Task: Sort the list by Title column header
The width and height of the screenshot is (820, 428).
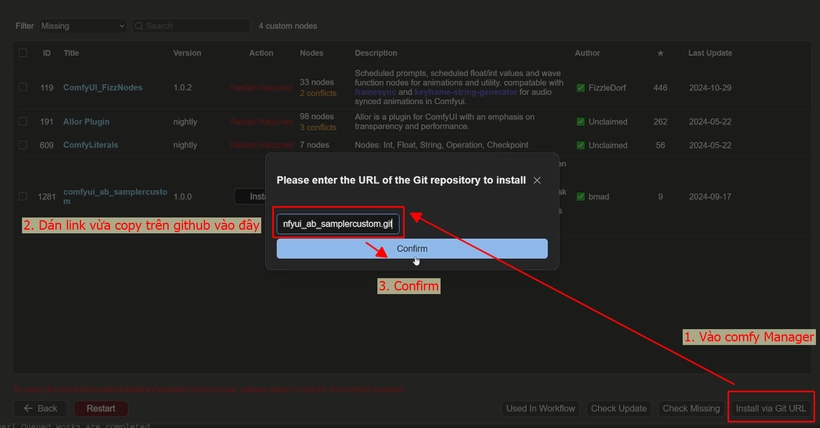Action: 71,53
